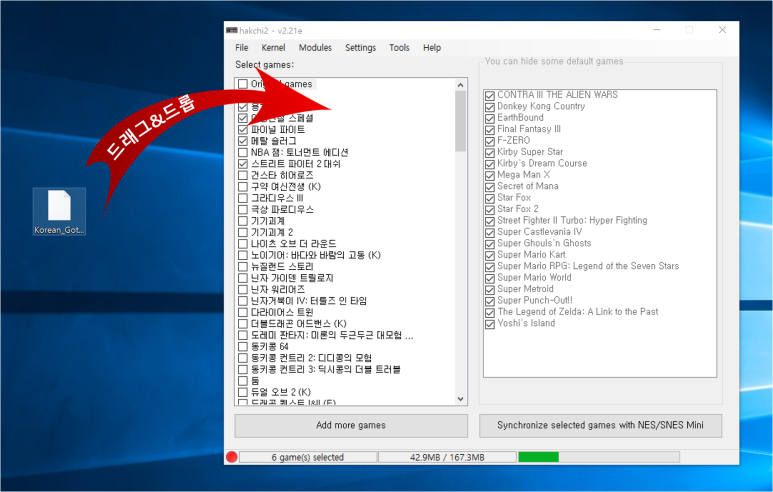
Task: Check the 나이츠 오브 더 라운드 checkbox
Action: coord(243,244)
